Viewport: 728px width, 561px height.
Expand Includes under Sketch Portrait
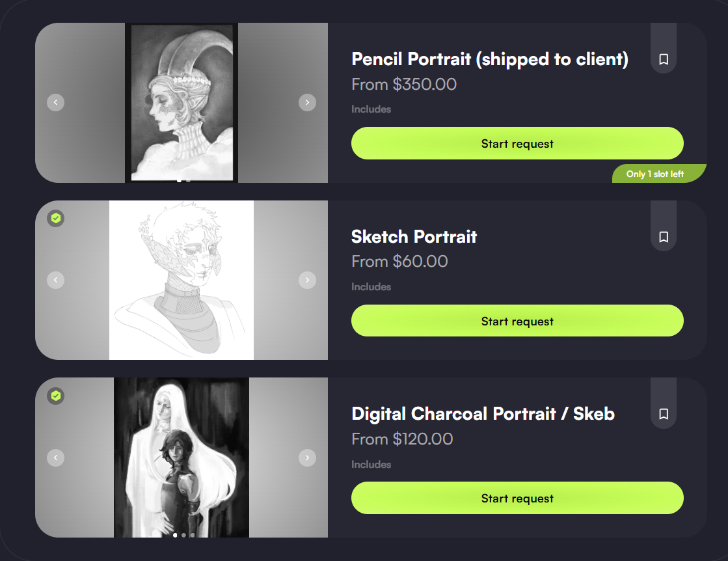tap(371, 287)
